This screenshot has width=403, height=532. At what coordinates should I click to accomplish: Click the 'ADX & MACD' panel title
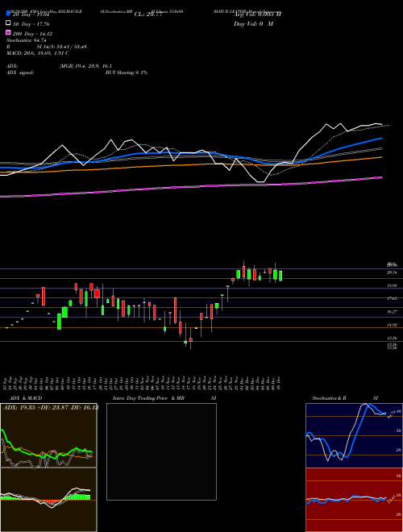tap(26, 398)
